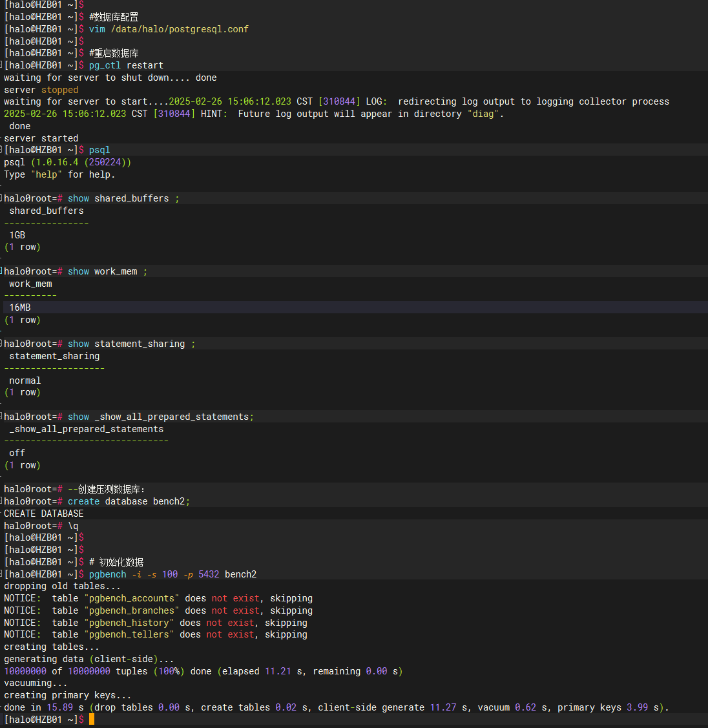The image size is (708, 728).
Task: Click the "show statement_sharing ;" command
Action: 131,344
